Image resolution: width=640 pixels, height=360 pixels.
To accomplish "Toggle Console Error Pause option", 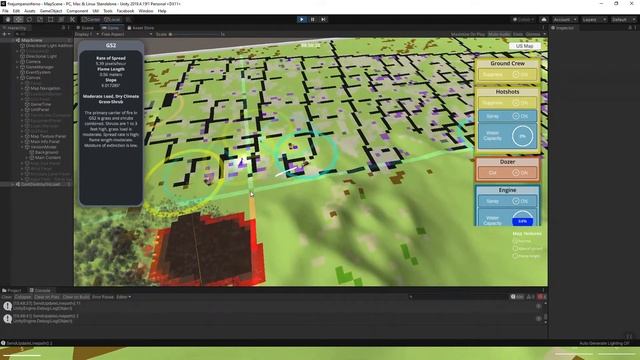I will (103, 297).
